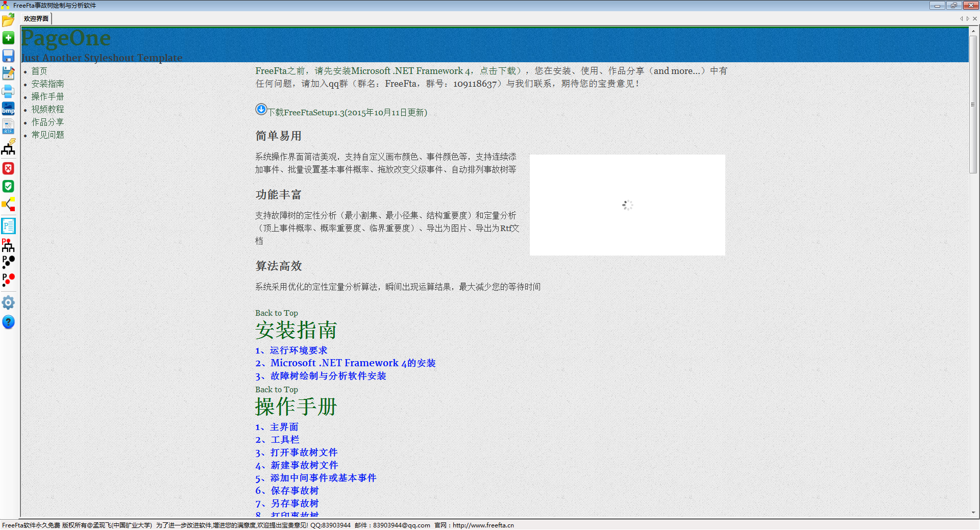
Task: Click the 简单易用 heading
Action: (279, 136)
